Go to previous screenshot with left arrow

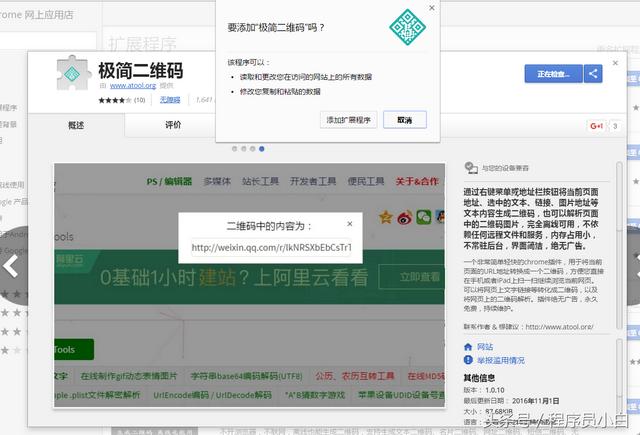click(11, 266)
